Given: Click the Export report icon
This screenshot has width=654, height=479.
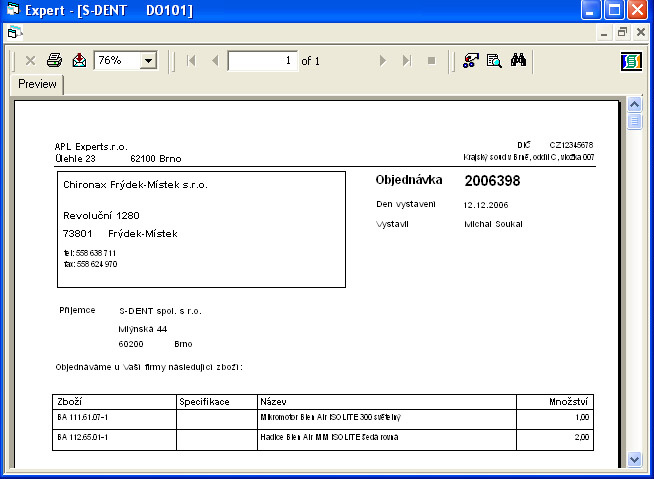Looking at the screenshot, I should coord(79,61).
